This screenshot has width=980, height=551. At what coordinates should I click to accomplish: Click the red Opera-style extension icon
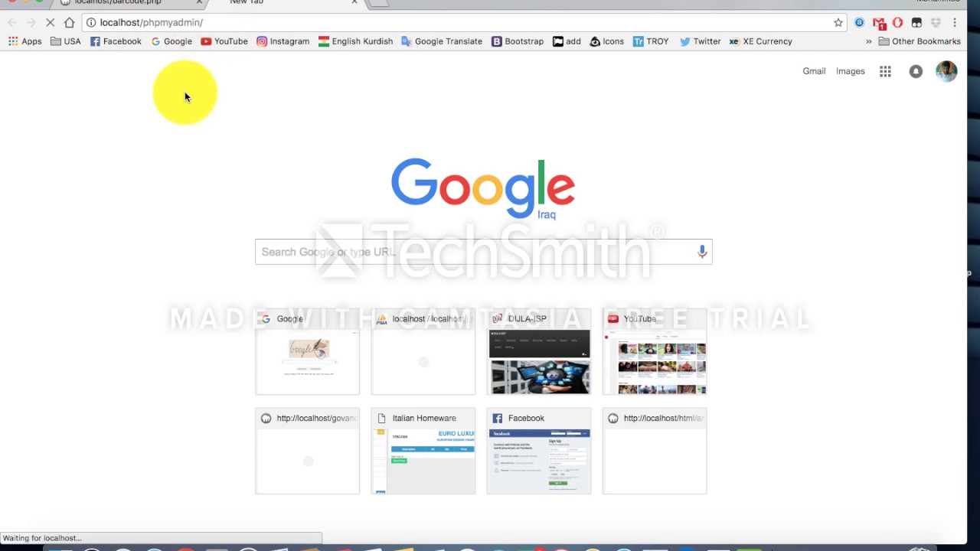pyautogui.click(x=897, y=22)
